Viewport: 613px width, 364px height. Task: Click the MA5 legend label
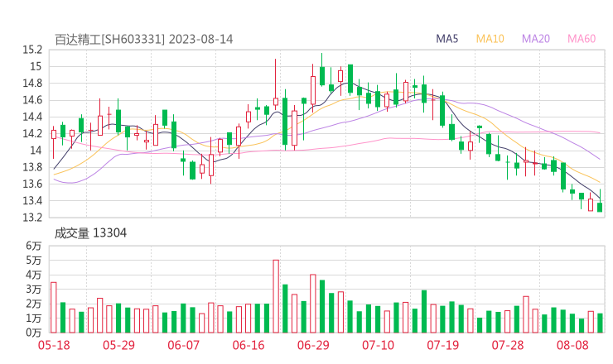(446, 39)
